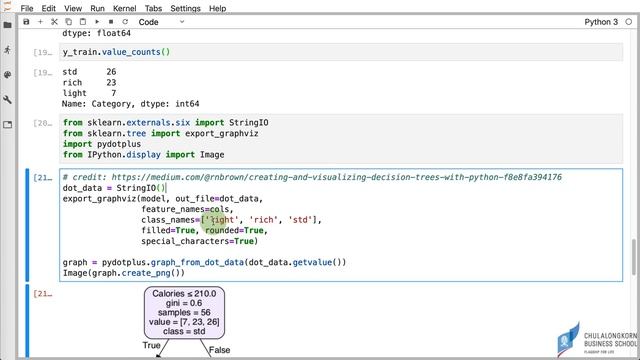Click the 'special_characters=True)' line
640x360 pixels.
200,241
